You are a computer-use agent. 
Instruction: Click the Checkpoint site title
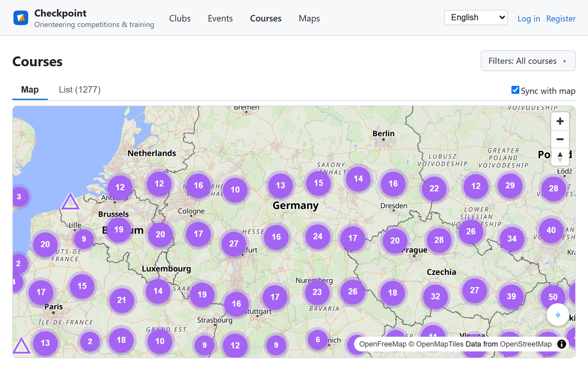point(60,13)
